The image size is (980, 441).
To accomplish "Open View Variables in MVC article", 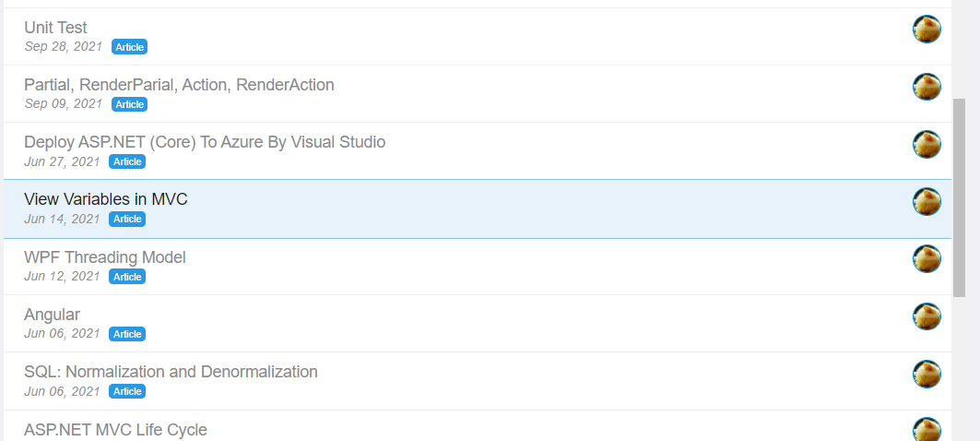I will pyautogui.click(x=106, y=199).
